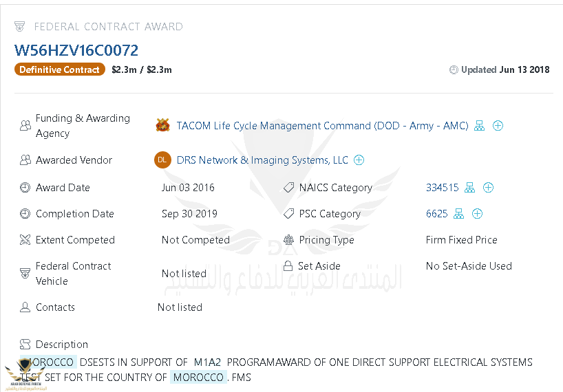Click the Description section icon

pos(25,345)
